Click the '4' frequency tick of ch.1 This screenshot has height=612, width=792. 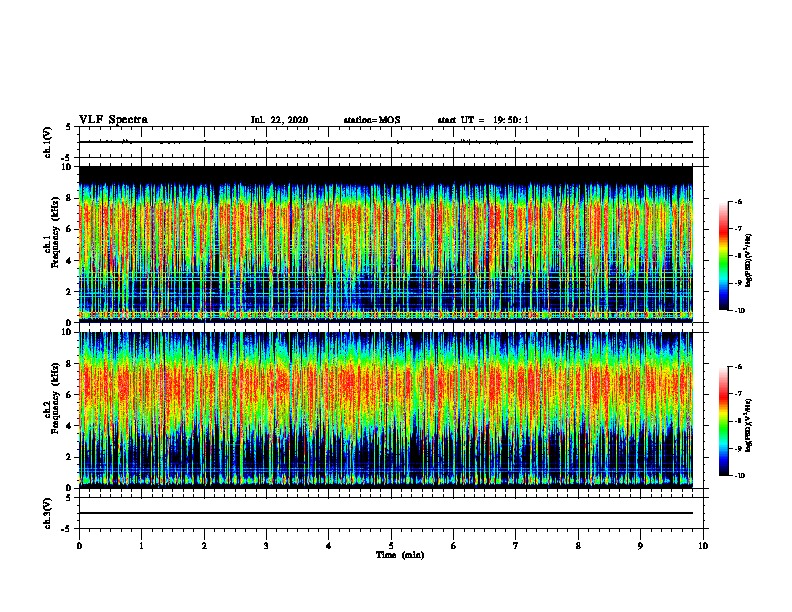(69, 261)
